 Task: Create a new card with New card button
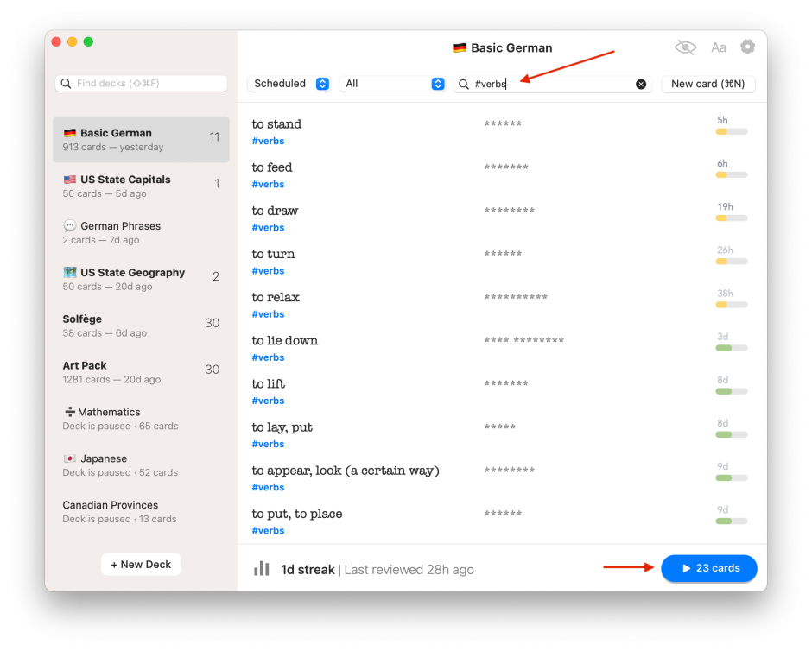(708, 84)
